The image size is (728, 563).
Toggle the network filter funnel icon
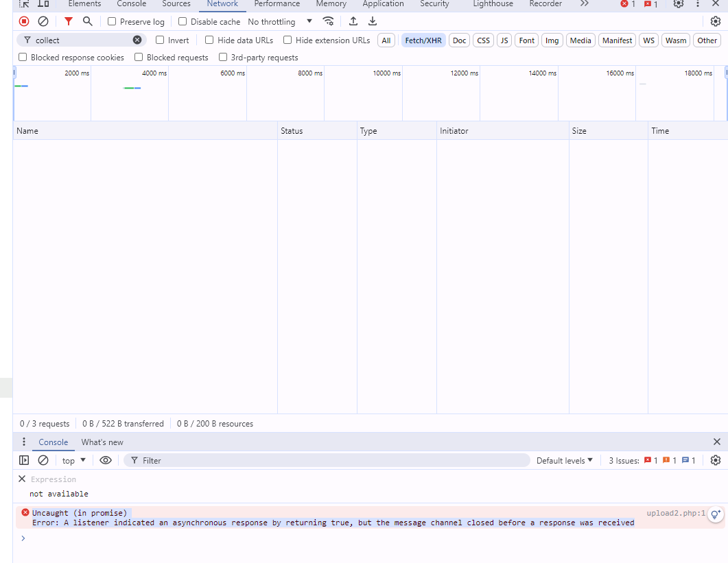[69, 21]
